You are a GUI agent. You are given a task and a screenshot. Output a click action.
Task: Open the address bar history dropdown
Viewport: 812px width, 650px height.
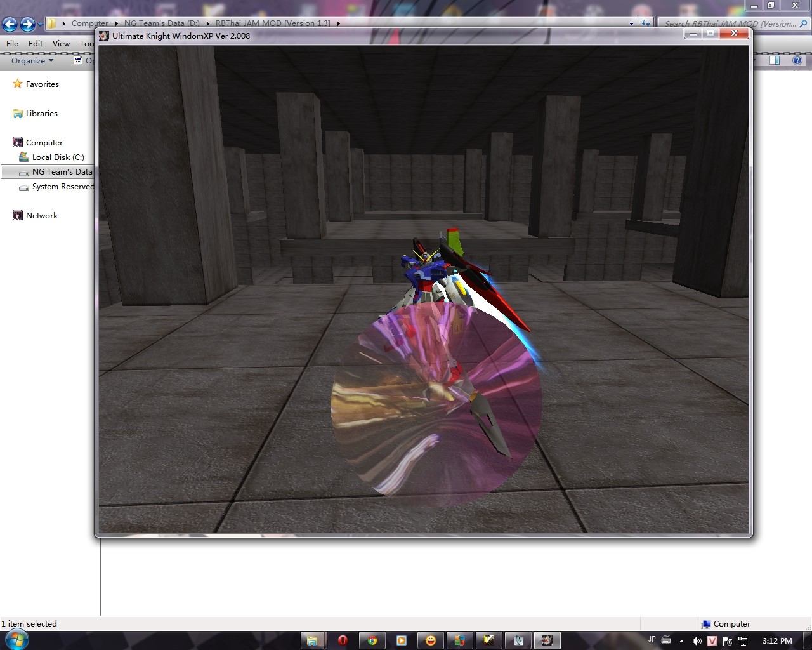click(631, 23)
